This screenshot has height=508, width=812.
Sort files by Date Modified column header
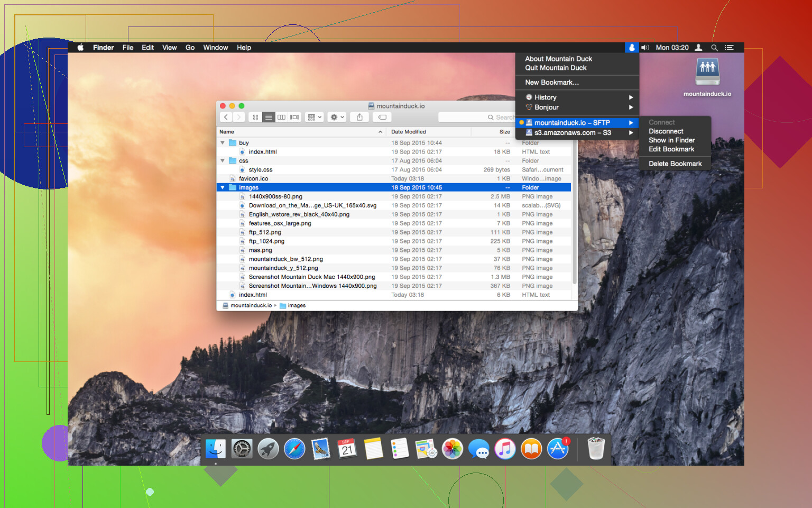(428, 132)
